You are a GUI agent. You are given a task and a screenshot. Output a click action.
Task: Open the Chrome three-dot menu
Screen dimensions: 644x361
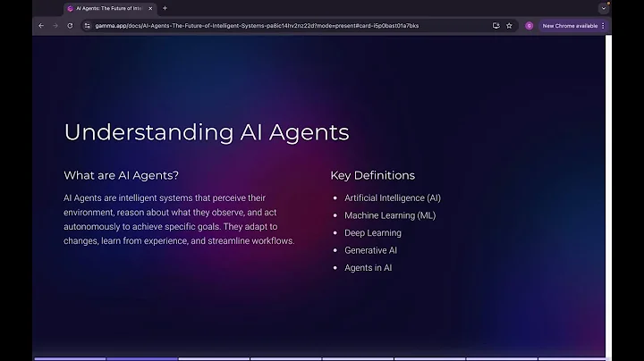[603, 26]
